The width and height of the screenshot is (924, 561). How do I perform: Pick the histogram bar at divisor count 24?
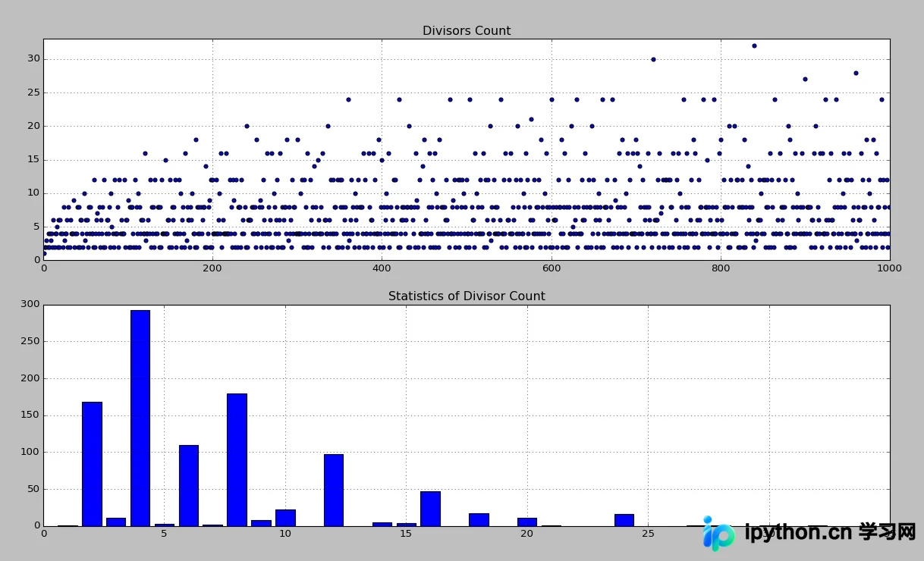click(624, 520)
